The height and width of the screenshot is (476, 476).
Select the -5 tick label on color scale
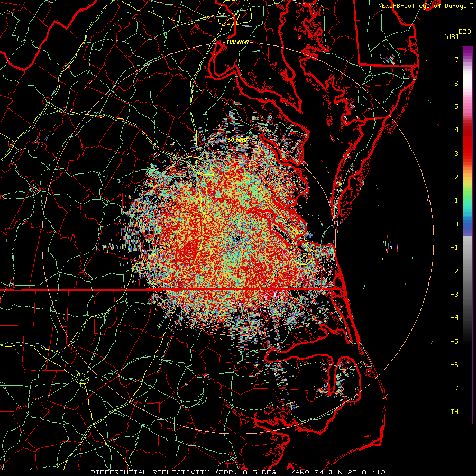click(454, 342)
